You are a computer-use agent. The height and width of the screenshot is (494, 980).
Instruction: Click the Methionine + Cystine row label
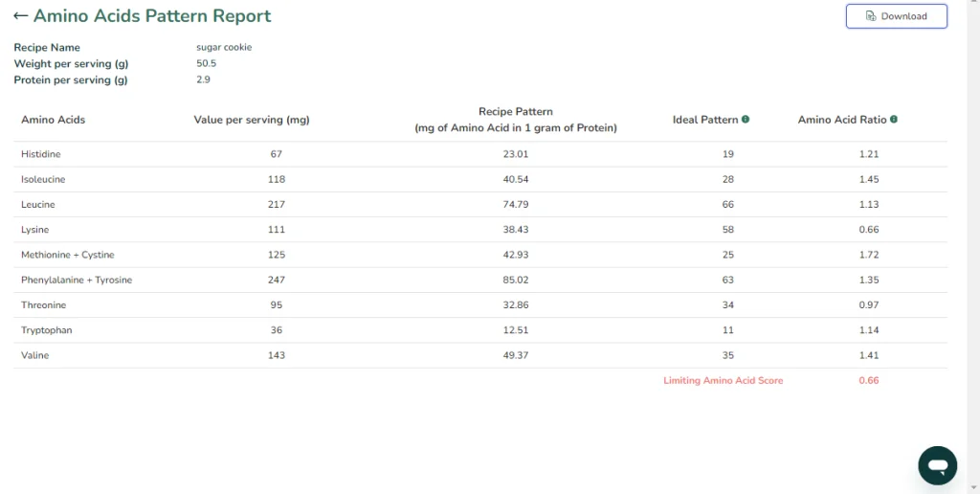click(68, 255)
